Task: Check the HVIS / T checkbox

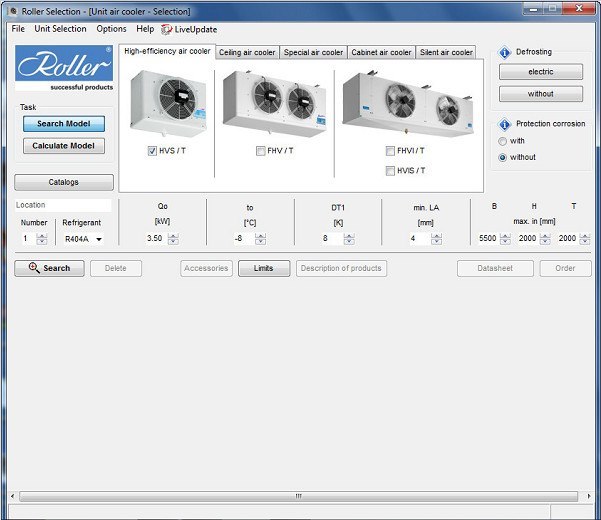Action: [390, 171]
